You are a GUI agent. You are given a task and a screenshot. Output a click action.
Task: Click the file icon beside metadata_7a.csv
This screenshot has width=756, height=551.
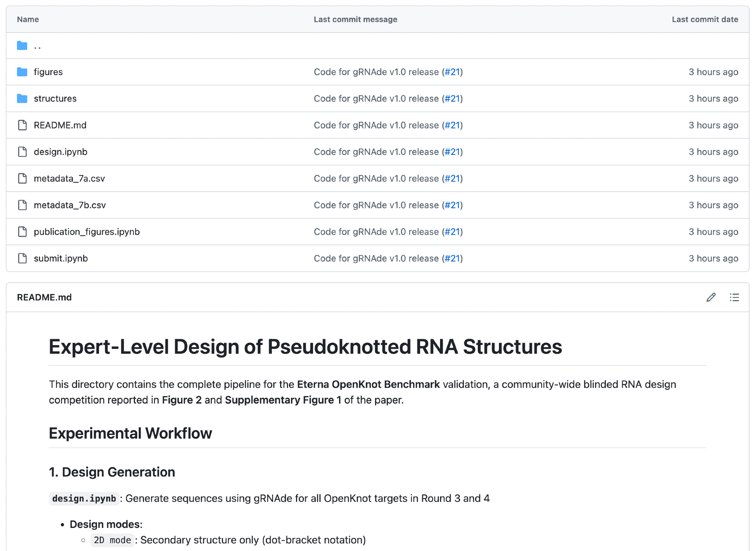point(22,178)
